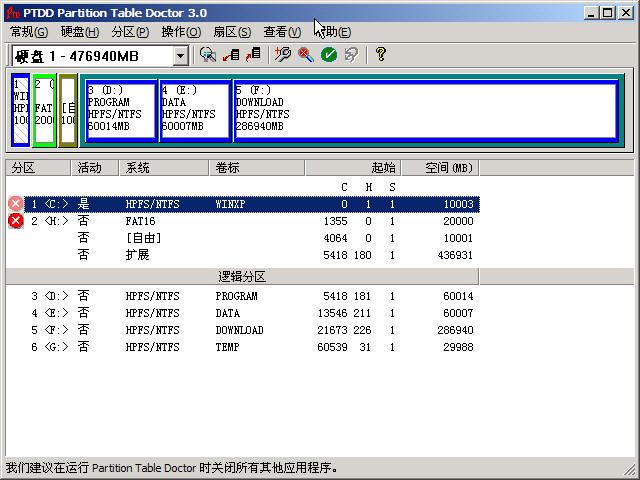640x480 pixels.
Task: Select partition 2 FAT block in disk map
Action: pyautogui.click(x=44, y=110)
